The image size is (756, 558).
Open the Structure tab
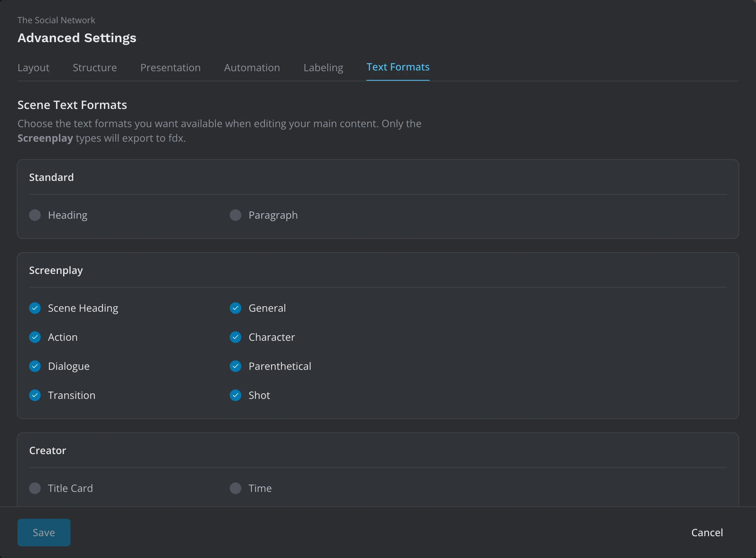95,68
